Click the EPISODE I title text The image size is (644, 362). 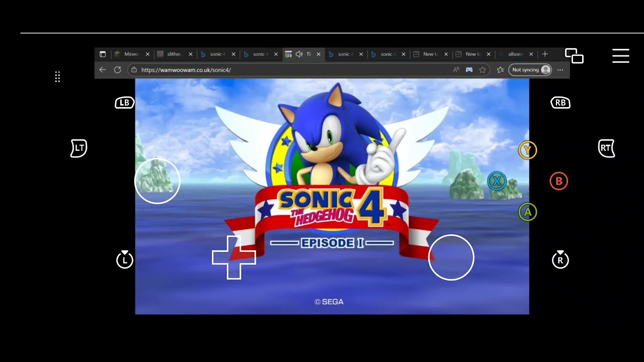[332, 243]
